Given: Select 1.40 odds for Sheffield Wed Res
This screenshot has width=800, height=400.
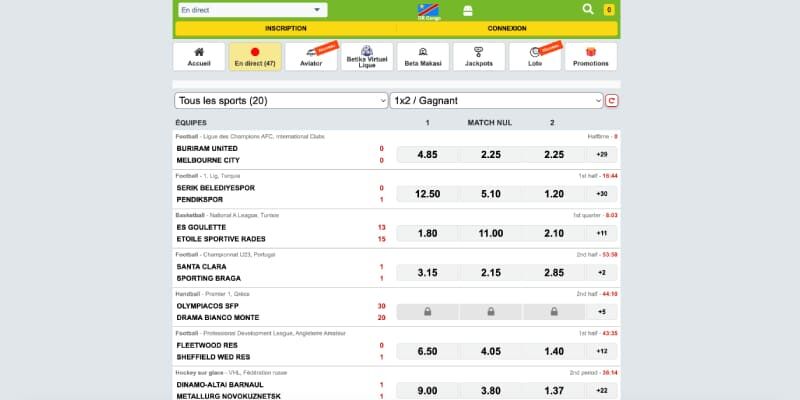Looking at the screenshot, I should click(554, 351).
